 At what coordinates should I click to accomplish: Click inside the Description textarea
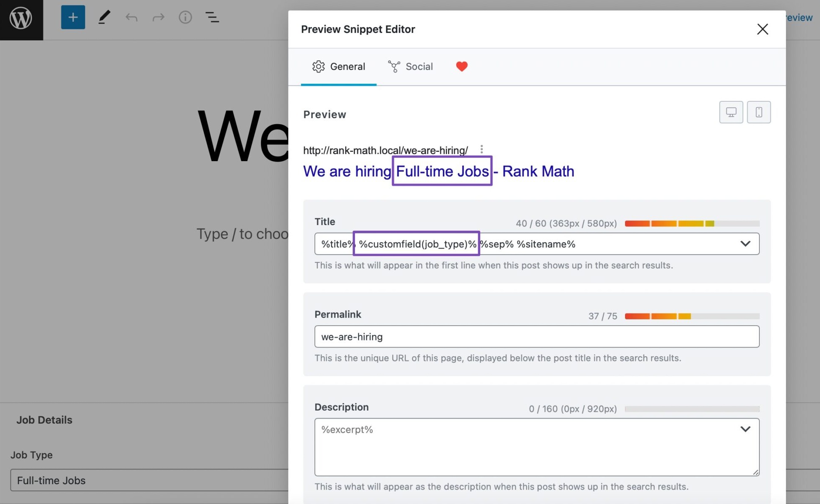[x=537, y=447]
